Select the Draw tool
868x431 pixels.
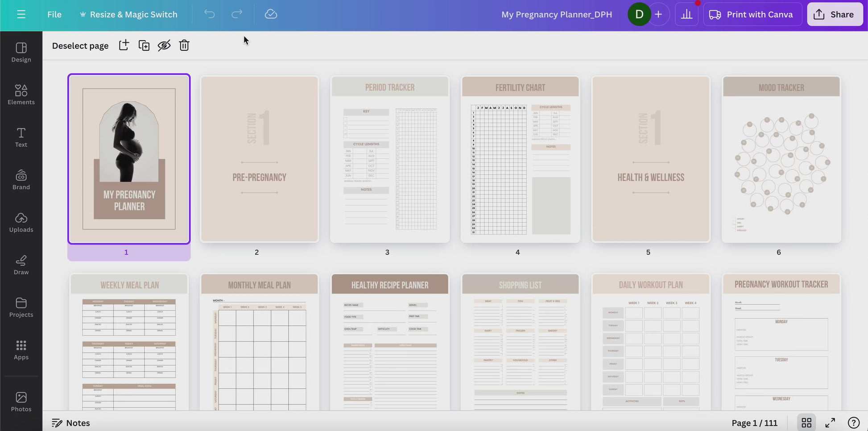(21, 265)
